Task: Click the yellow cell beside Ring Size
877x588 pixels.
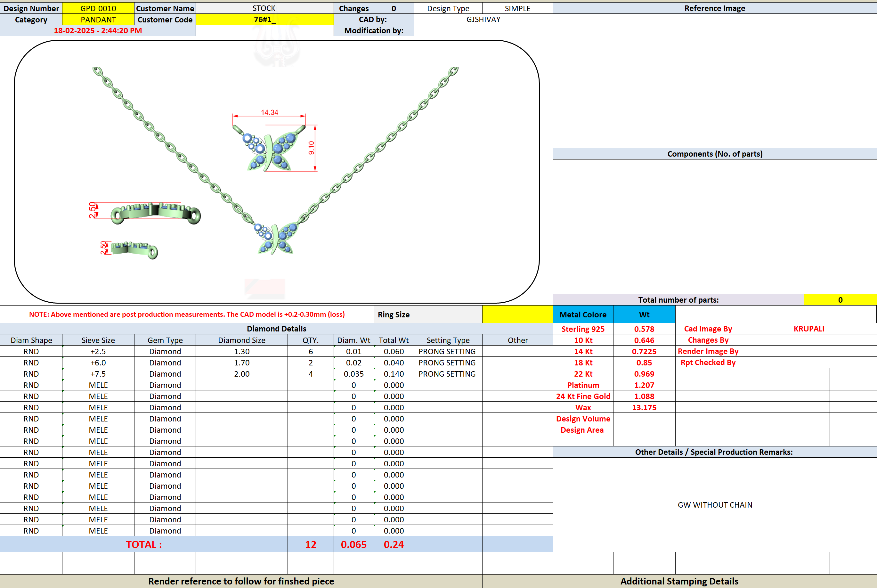Action: point(517,314)
